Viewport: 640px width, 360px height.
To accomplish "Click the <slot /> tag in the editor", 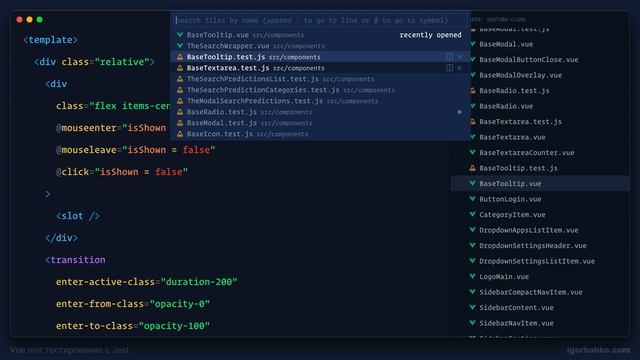I will tap(78, 216).
